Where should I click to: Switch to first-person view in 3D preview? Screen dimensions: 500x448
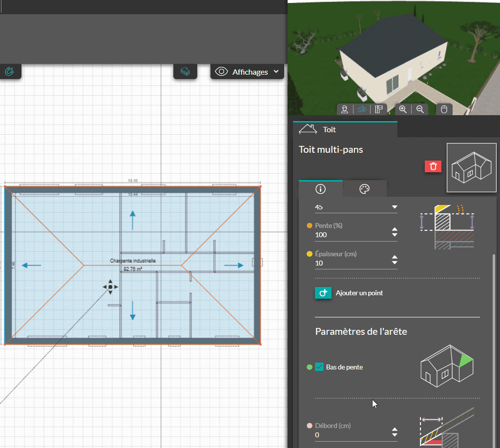pyautogui.click(x=345, y=109)
